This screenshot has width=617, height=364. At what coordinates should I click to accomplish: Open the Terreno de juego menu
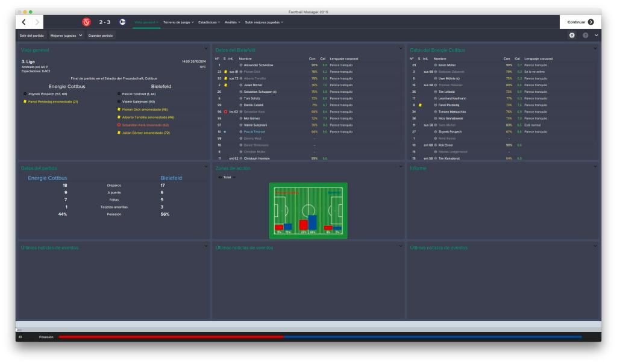pos(178,22)
